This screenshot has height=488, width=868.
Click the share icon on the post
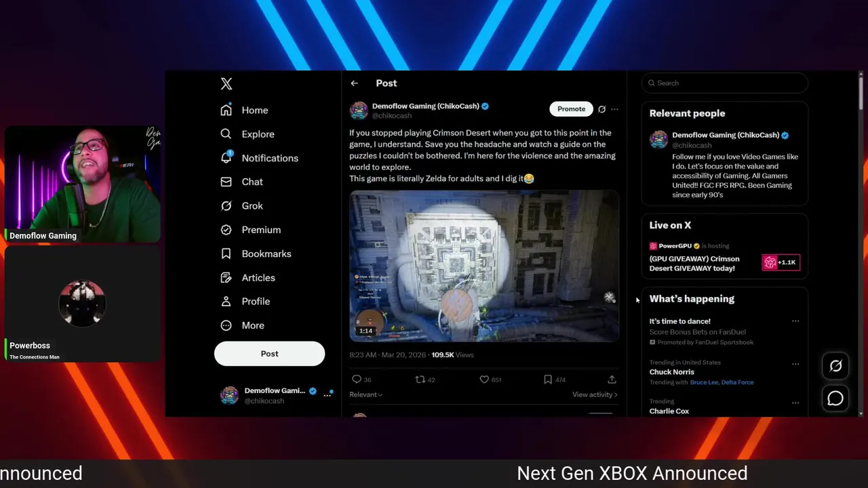click(x=612, y=380)
